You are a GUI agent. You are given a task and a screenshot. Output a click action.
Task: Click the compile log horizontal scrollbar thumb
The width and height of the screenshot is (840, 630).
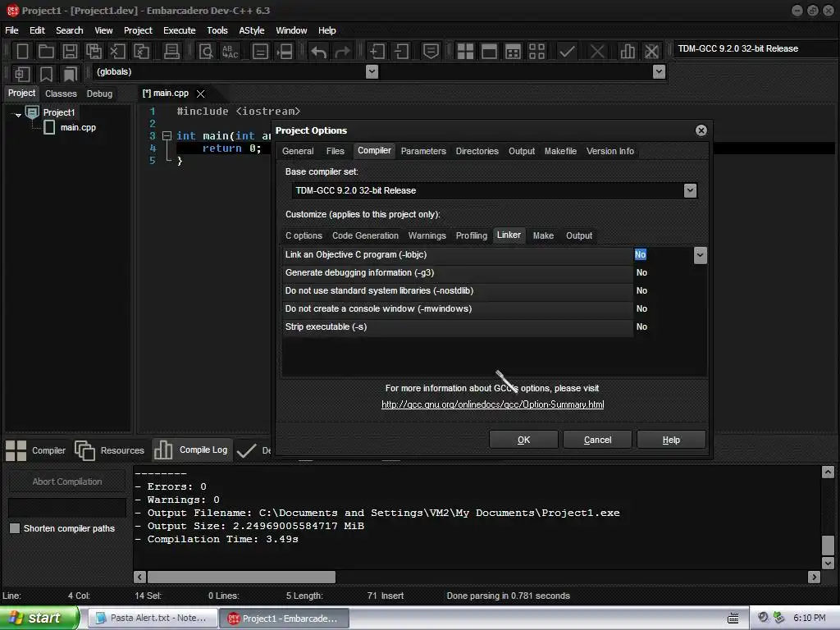pos(242,577)
